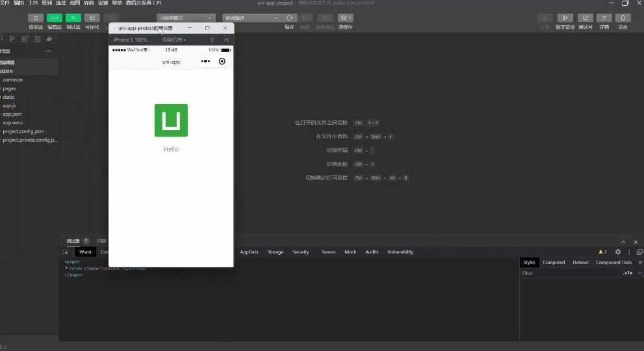Select the element inspector picker icon
This screenshot has height=351, width=644.
65,252
